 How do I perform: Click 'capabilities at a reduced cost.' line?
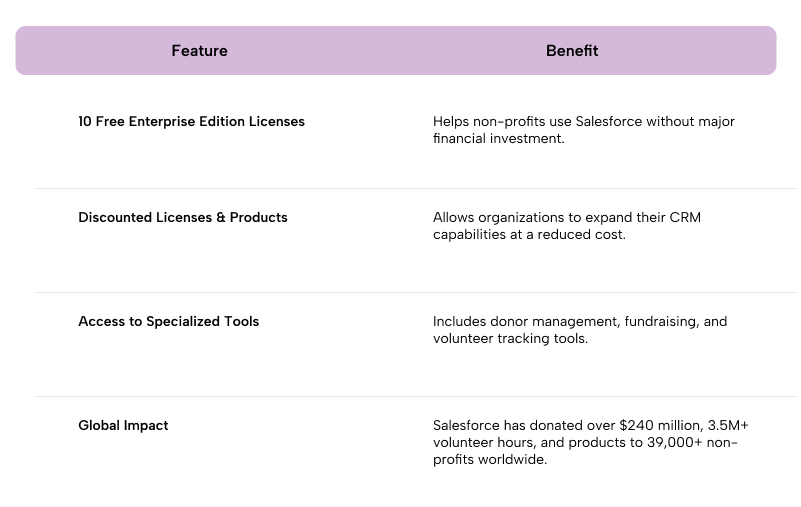coord(529,235)
